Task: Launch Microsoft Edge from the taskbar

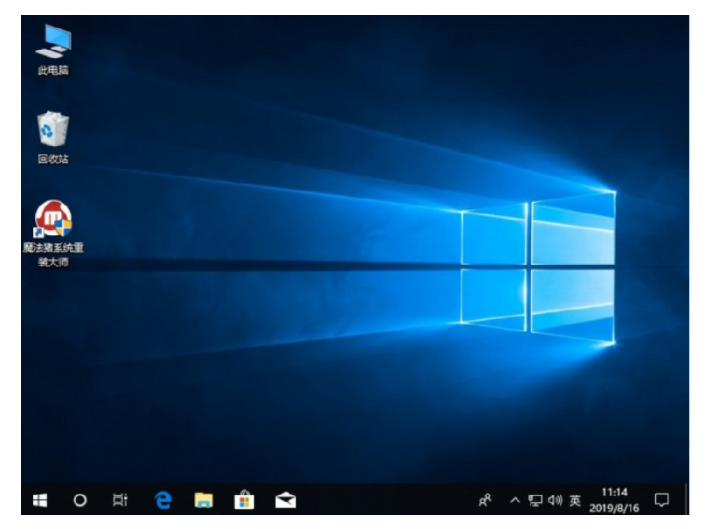Action: click(x=163, y=499)
